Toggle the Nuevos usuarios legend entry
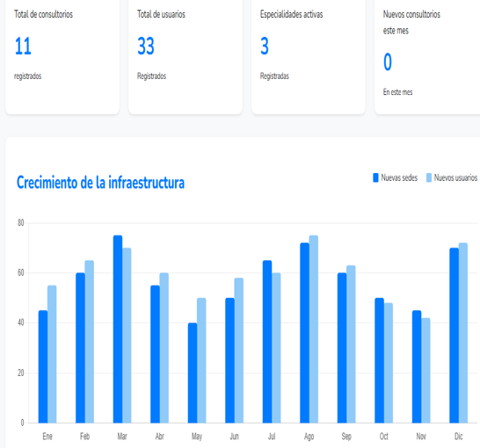Screen dimensions: 480x448 [x=452, y=177]
